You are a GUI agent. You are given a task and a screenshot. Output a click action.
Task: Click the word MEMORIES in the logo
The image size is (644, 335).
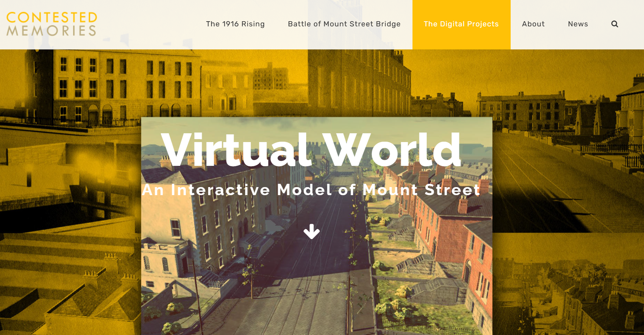click(x=52, y=31)
